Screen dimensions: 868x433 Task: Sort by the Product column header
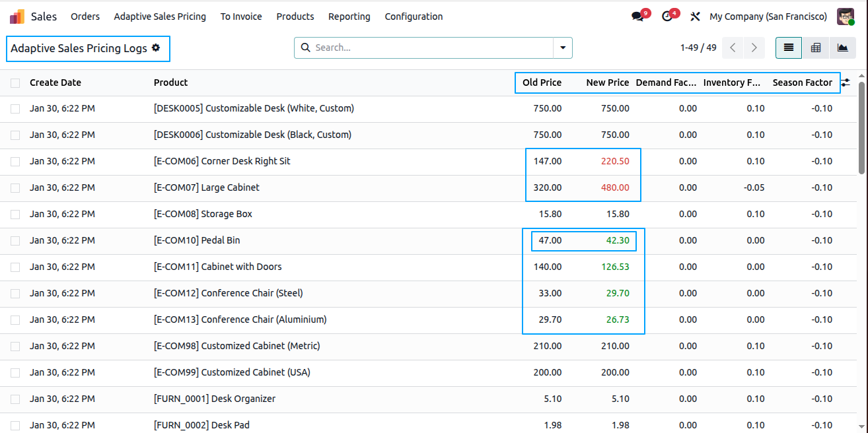pyautogui.click(x=170, y=83)
